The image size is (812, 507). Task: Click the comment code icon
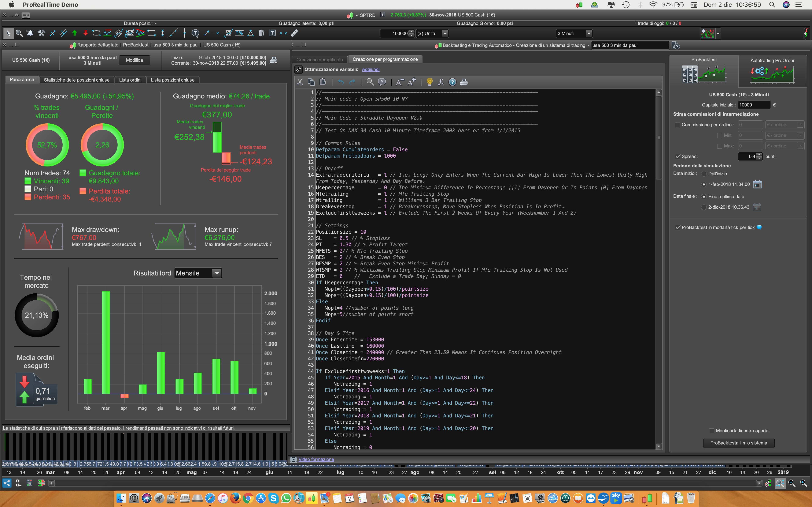tap(381, 82)
